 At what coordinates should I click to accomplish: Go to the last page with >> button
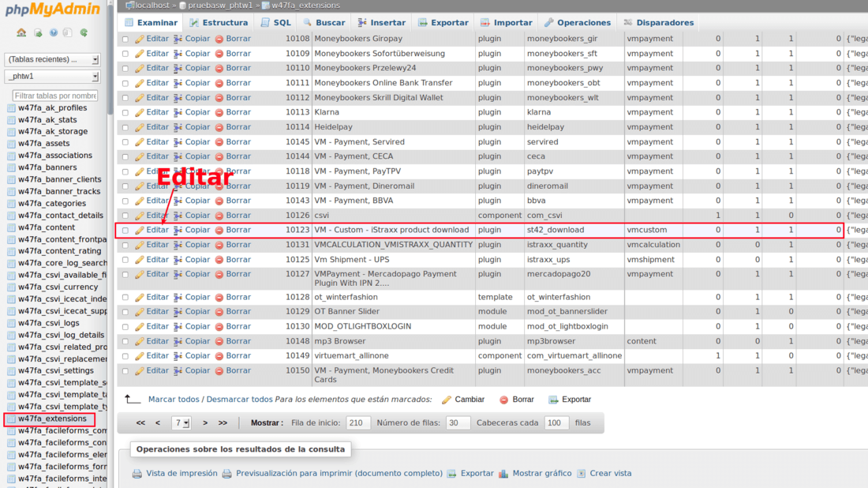tap(223, 423)
